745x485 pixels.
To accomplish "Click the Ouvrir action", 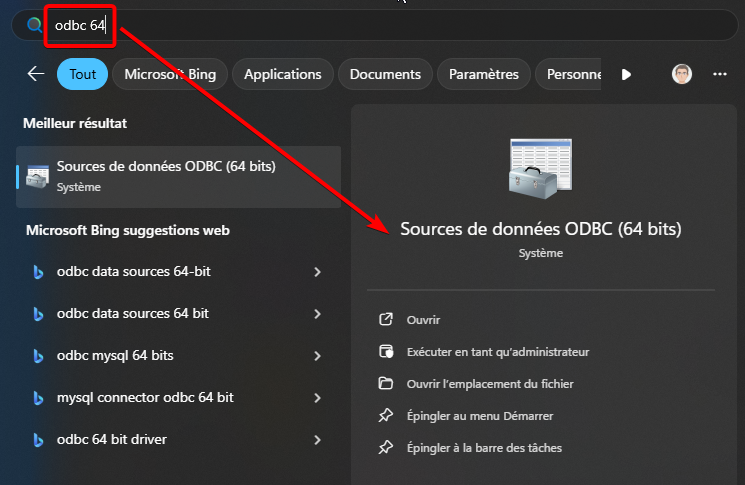I will pos(423,320).
